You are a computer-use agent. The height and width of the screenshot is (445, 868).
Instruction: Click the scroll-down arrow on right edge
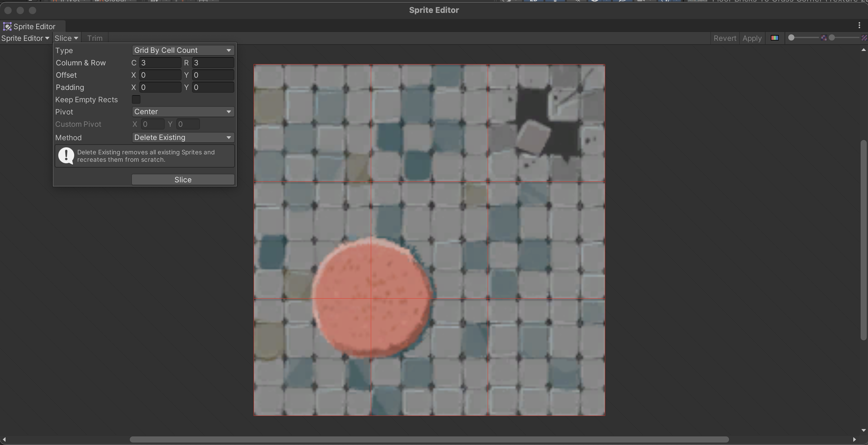[863, 430]
